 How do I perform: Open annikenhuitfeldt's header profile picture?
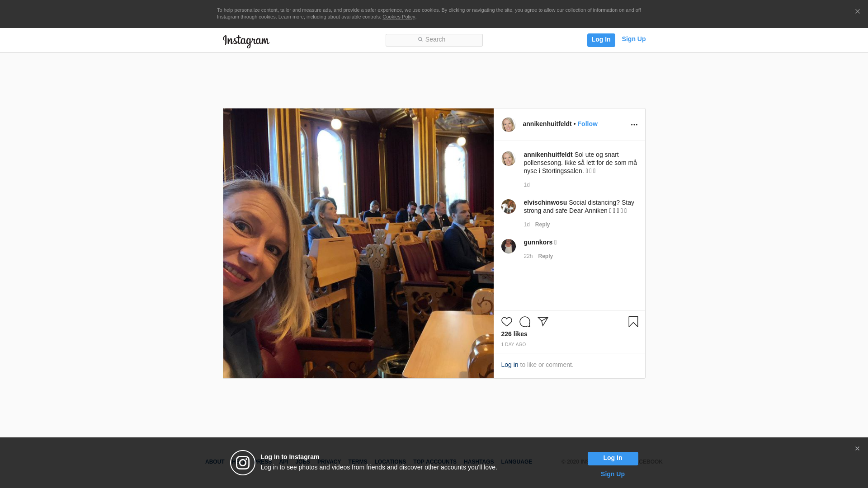tap(508, 125)
